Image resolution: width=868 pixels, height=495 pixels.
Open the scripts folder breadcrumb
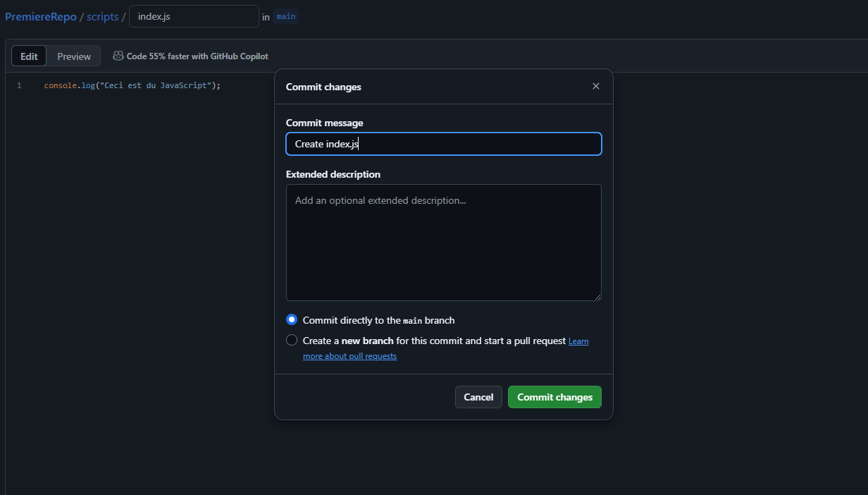102,16
